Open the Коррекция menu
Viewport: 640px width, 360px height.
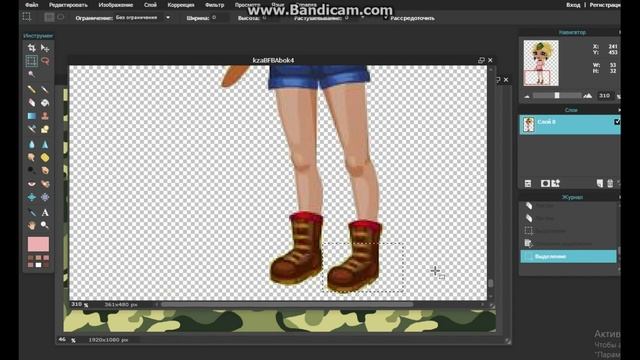[181, 5]
